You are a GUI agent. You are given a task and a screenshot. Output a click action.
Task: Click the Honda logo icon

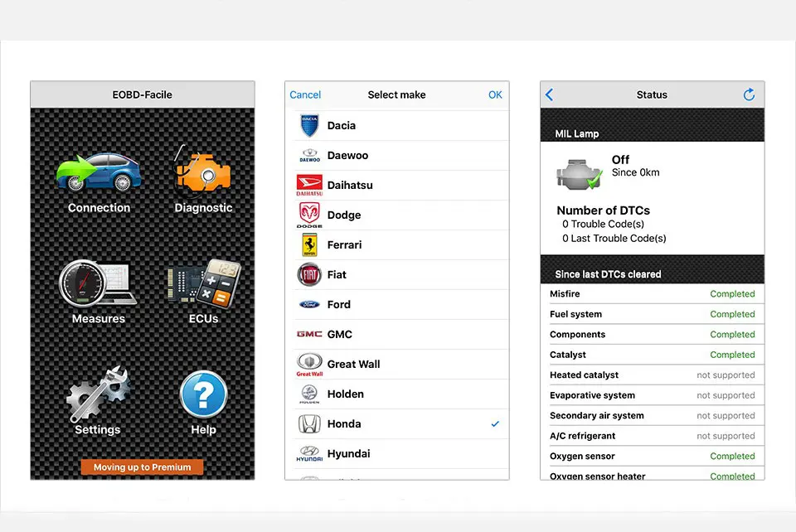coord(309,424)
